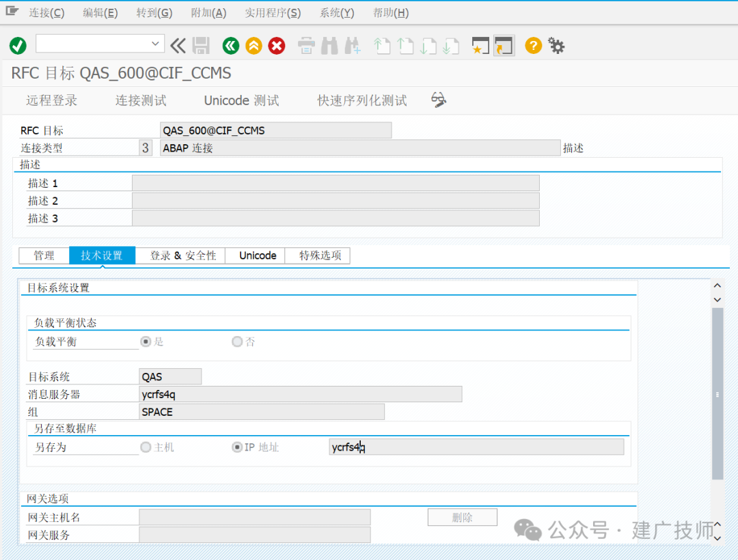Viewport: 738px width, 560px height.
Task: Select 主机 radio for 另存为
Action: point(146,447)
